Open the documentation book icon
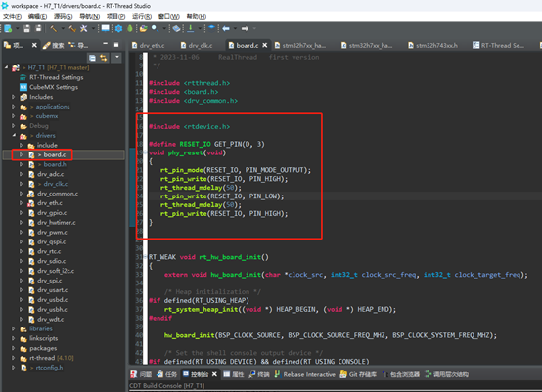The width and height of the screenshot is (542, 392). coord(176,29)
